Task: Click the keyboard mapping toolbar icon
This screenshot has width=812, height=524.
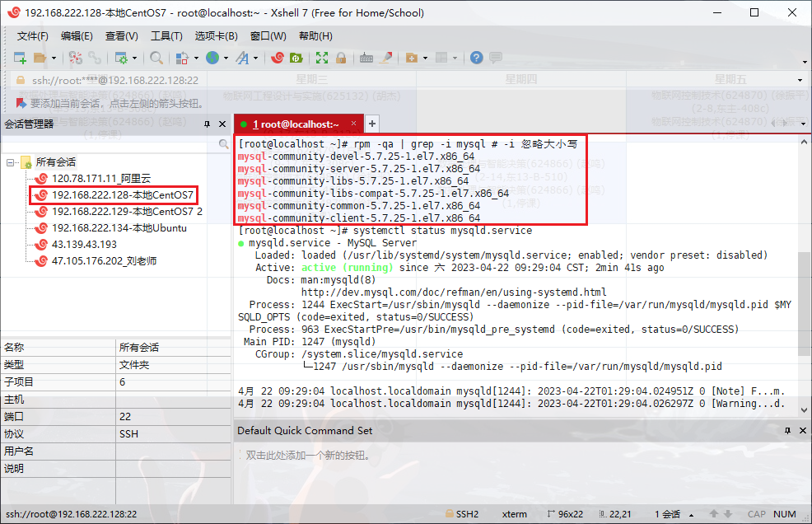Action: click(366, 58)
